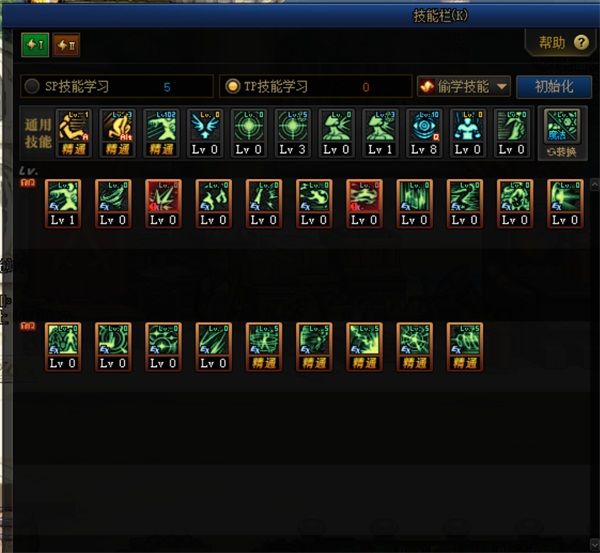600x553 pixels.
Task: Click the first EX skill showing Lv 1
Action: click(x=63, y=204)
